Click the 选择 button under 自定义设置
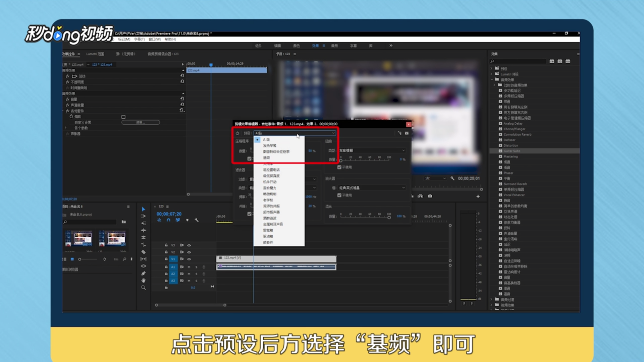This screenshot has height=362, width=644. pyautogui.click(x=141, y=122)
